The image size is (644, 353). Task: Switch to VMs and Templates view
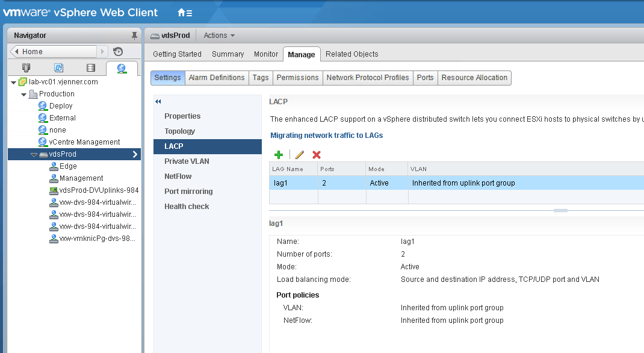click(x=59, y=68)
